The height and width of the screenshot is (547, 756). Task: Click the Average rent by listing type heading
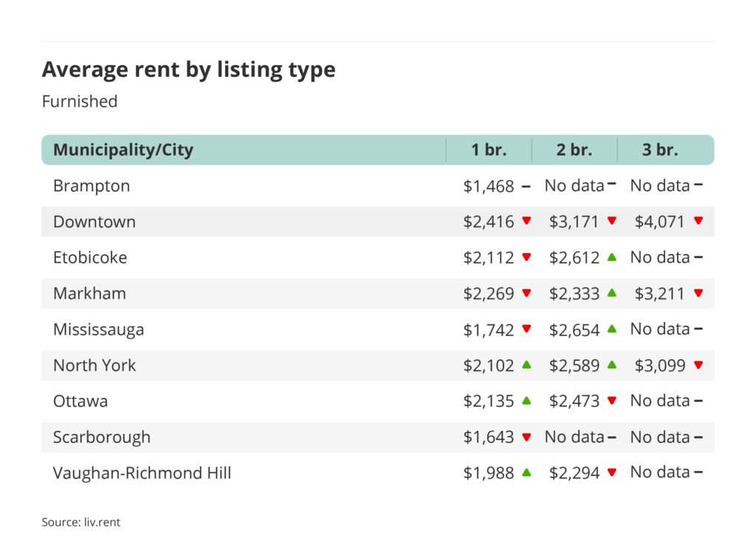[188, 69]
